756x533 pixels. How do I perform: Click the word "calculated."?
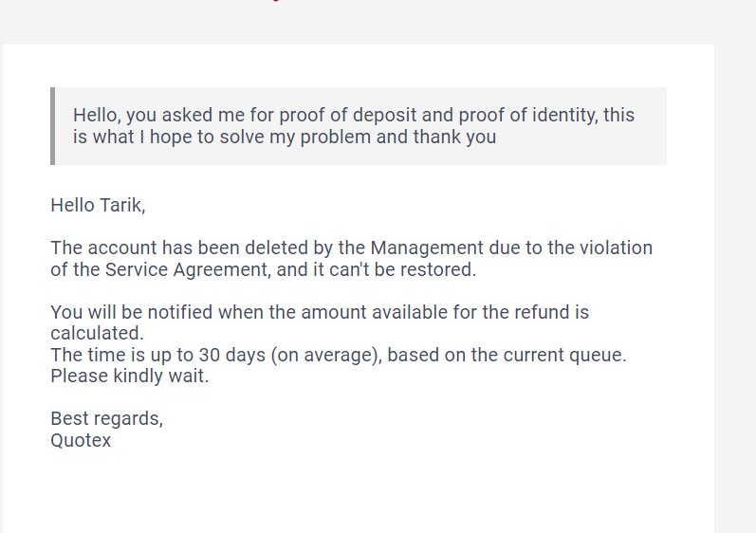(x=98, y=333)
